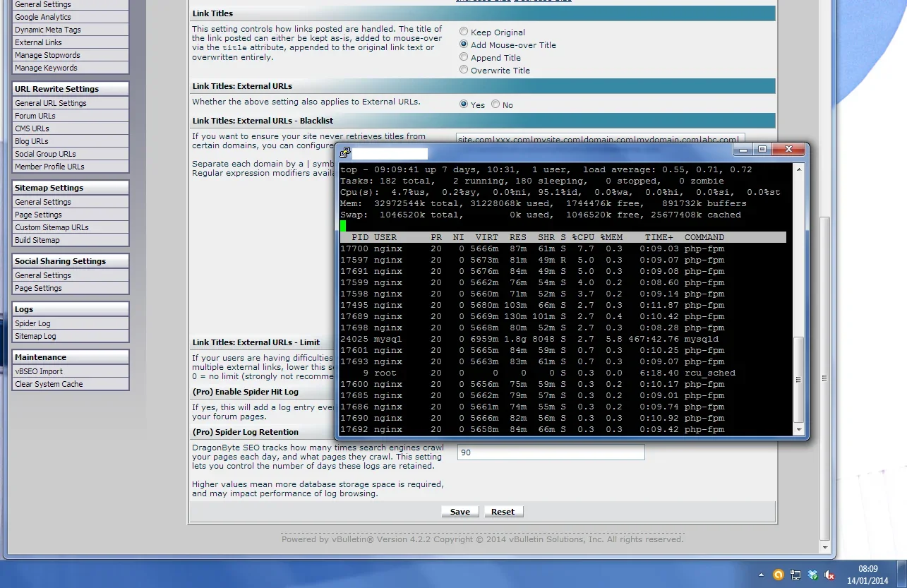907x588 pixels.
Task: Choose the Append Title radio button
Action: (x=464, y=57)
